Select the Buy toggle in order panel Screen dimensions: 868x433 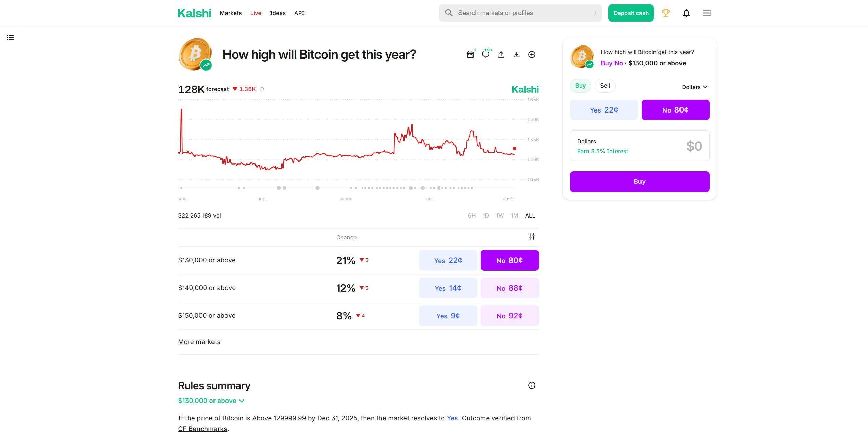click(x=580, y=86)
